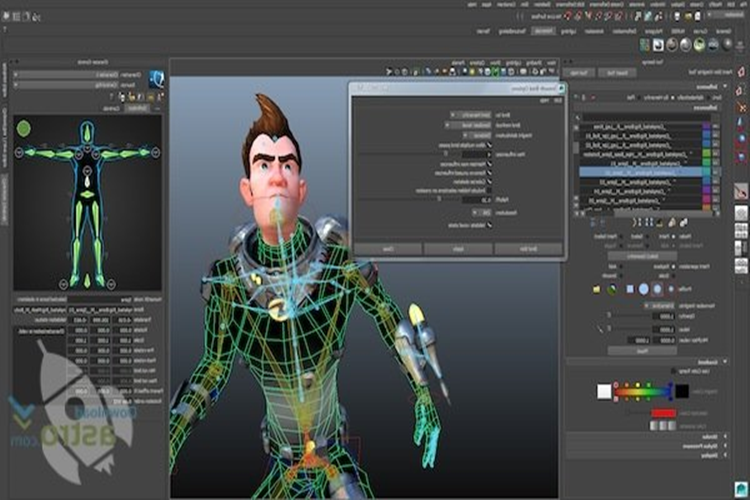
Task: Switch to Controls tab in HumanIK panel
Action: 111,109
